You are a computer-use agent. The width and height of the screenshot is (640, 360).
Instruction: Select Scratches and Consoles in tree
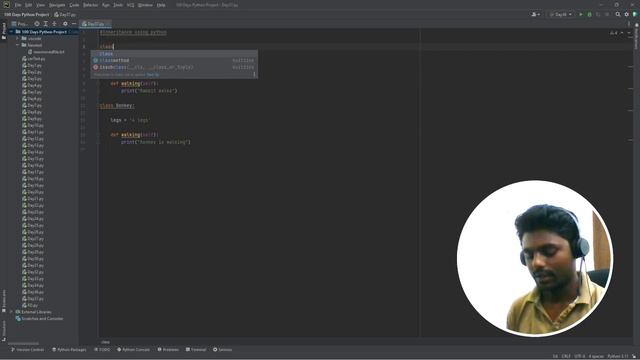tap(39, 318)
